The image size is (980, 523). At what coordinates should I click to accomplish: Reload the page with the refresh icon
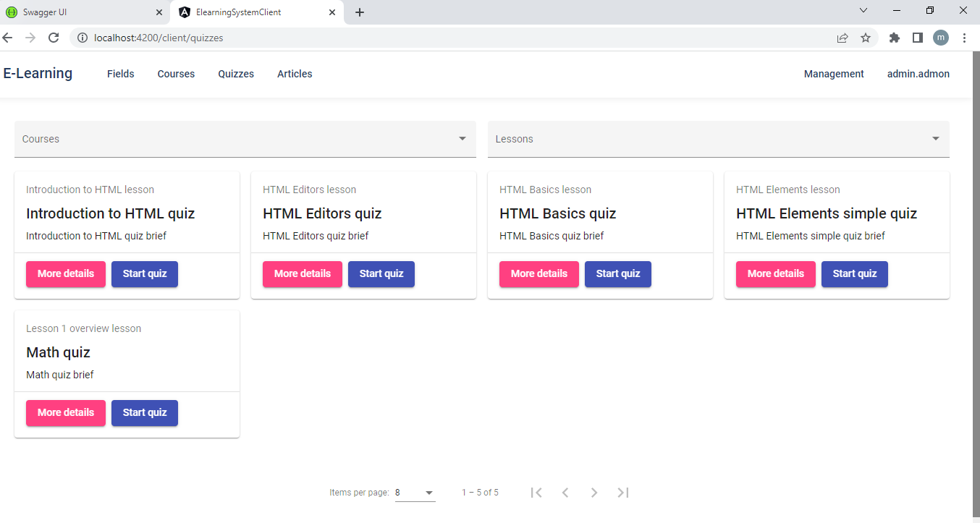[x=54, y=38]
